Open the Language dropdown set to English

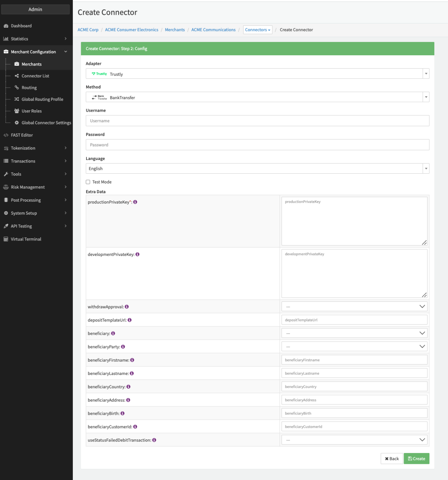coord(257,169)
